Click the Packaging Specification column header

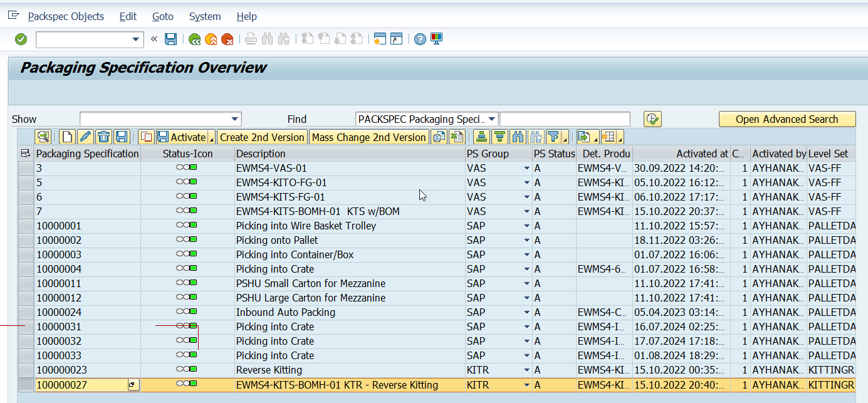pos(88,154)
